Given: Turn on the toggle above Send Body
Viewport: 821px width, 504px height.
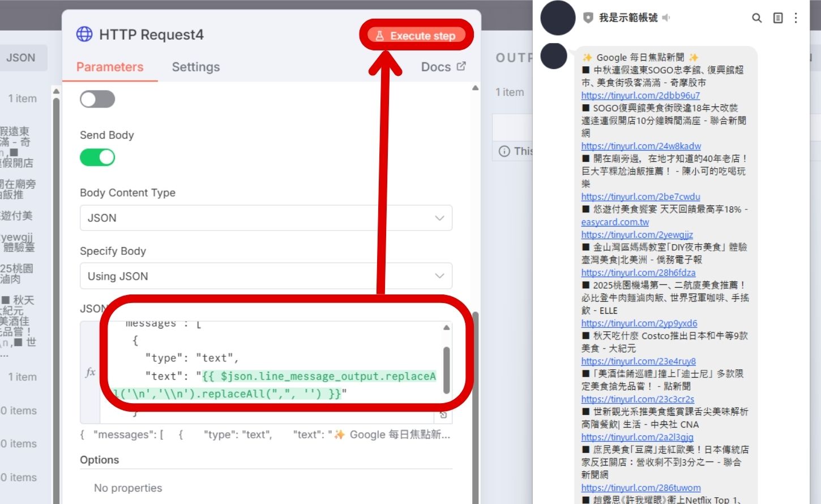Looking at the screenshot, I should pyautogui.click(x=97, y=99).
